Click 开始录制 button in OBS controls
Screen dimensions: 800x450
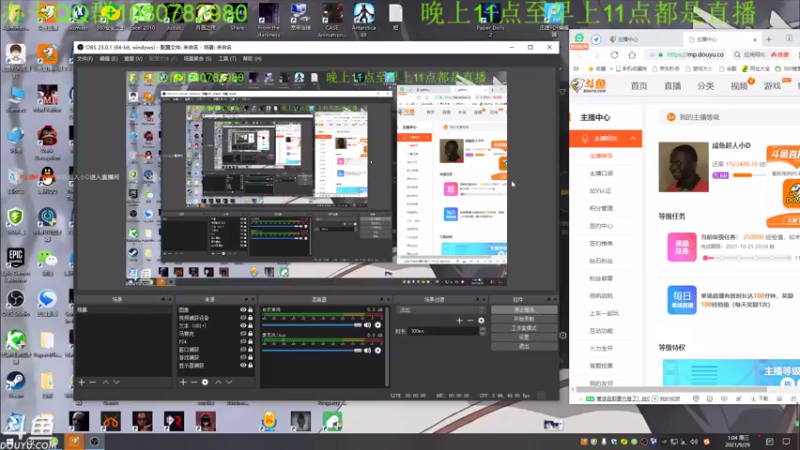click(x=524, y=319)
